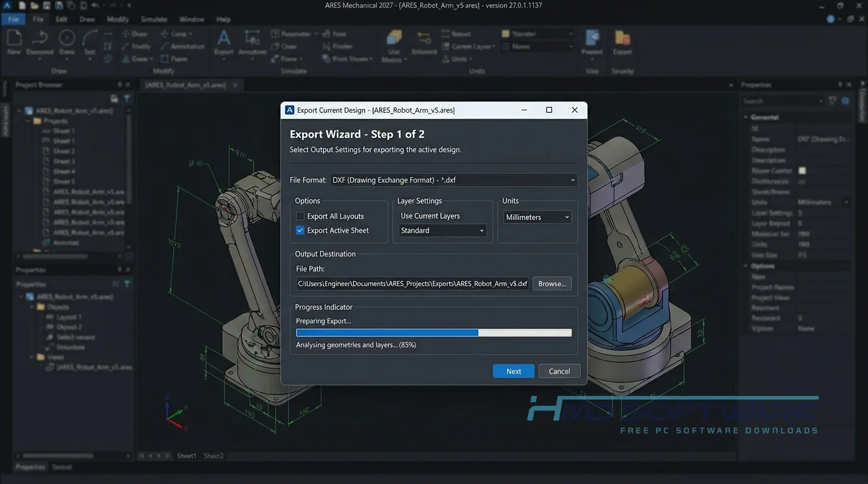This screenshot has width=868, height=484.
Task: Toggle the white checkbox in General properties
Action: (802, 171)
